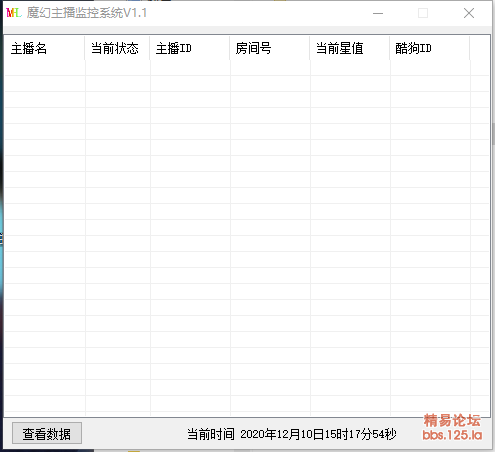Click the 房间号 column header
Viewport: 495px width, 452px height.
[x=270, y=48]
